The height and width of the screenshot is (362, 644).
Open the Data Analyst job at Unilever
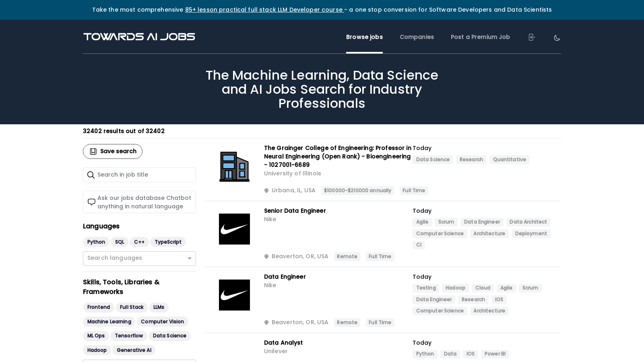point(283,343)
